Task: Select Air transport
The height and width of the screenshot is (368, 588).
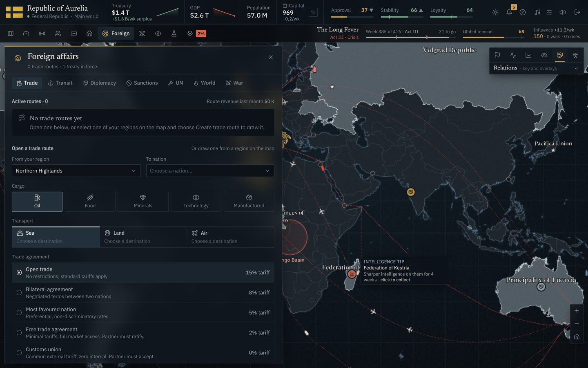Action: click(x=230, y=237)
